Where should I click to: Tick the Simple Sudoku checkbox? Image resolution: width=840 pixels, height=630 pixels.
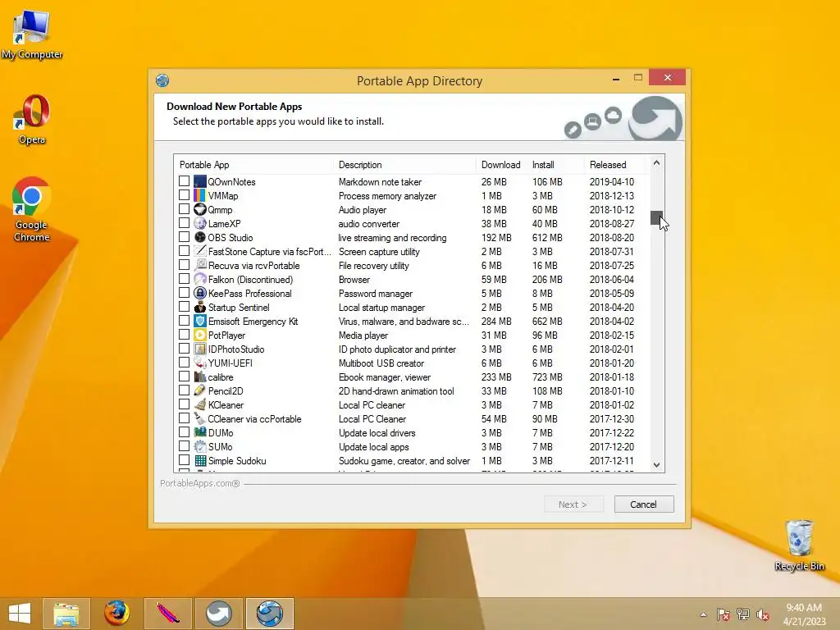tap(185, 459)
